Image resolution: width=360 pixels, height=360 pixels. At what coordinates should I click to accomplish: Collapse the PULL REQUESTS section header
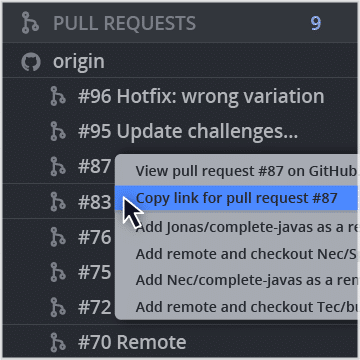click(180, 23)
